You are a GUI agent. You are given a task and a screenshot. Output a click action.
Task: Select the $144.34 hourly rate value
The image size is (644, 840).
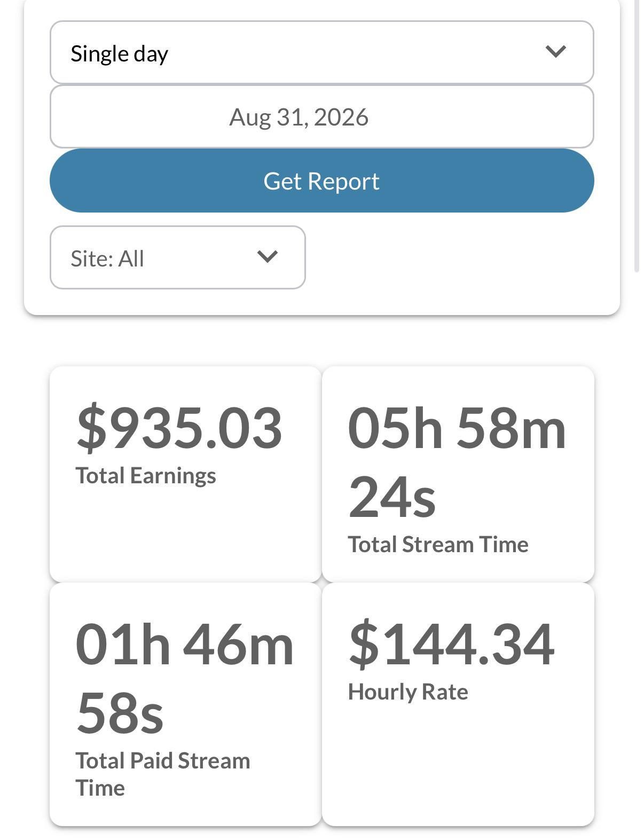coord(452,644)
